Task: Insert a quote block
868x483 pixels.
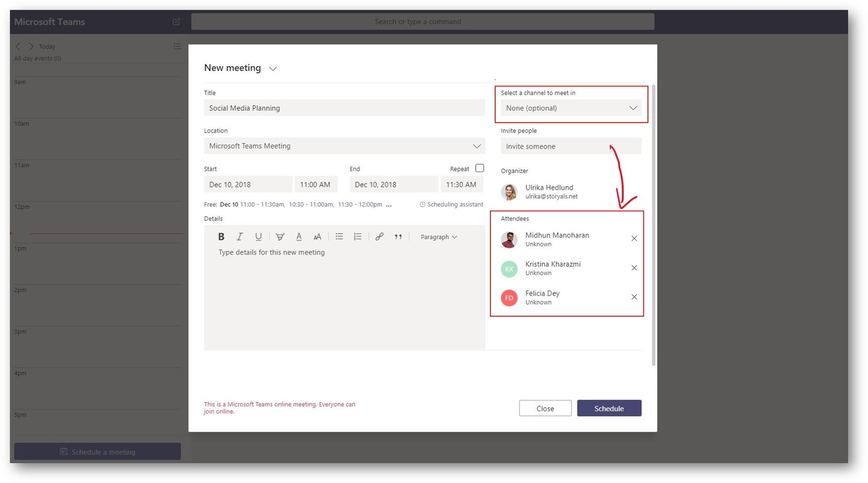Action: coord(398,237)
